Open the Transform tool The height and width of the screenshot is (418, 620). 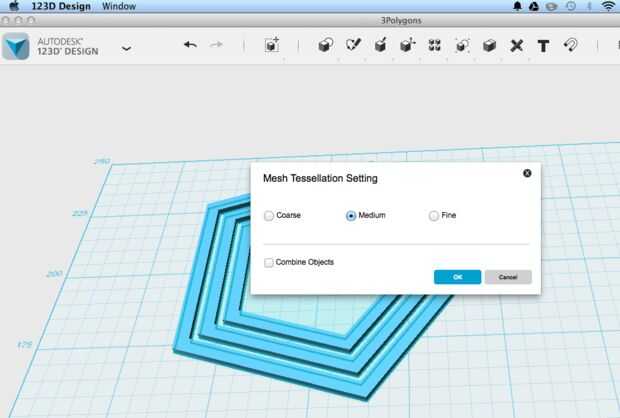pyautogui.click(x=272, y=45)
